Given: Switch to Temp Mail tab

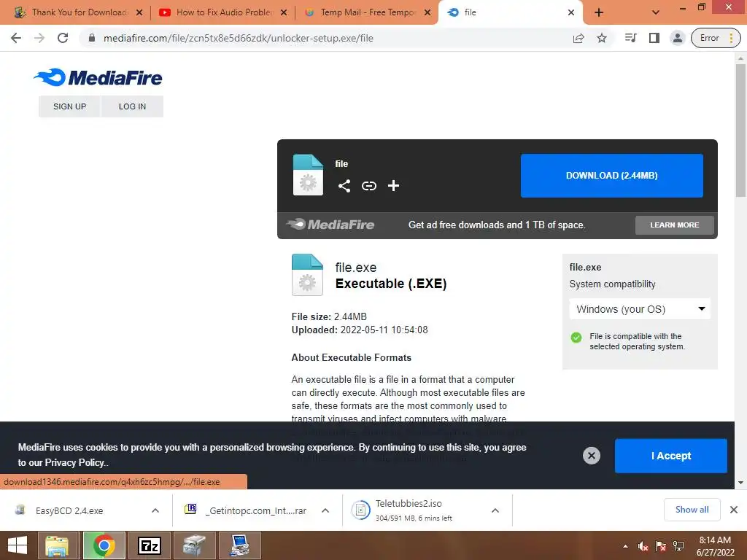Looking at the screenshot, I should click(x=368, y=12).
